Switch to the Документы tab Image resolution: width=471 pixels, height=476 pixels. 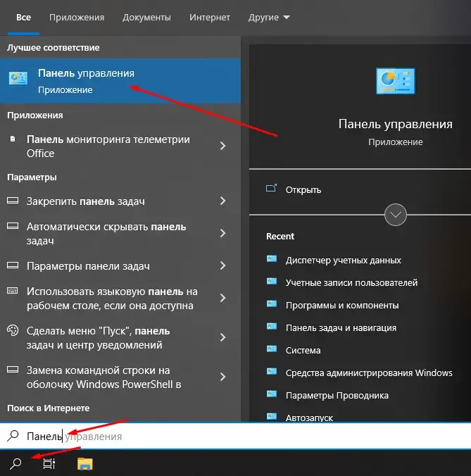[x=146, y=18]
